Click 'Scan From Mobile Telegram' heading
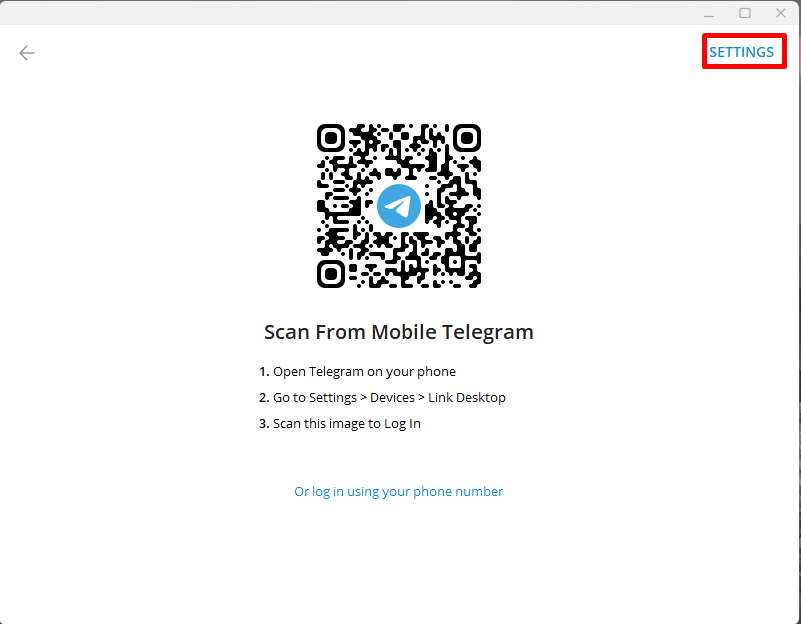The width and height of the screenshot is (801, 624). (398, 332)
